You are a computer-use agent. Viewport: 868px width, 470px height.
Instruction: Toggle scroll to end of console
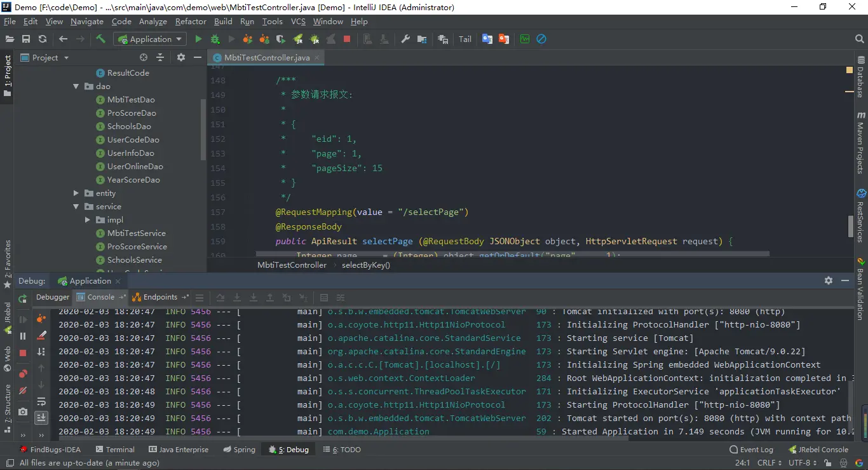[41, 417]
